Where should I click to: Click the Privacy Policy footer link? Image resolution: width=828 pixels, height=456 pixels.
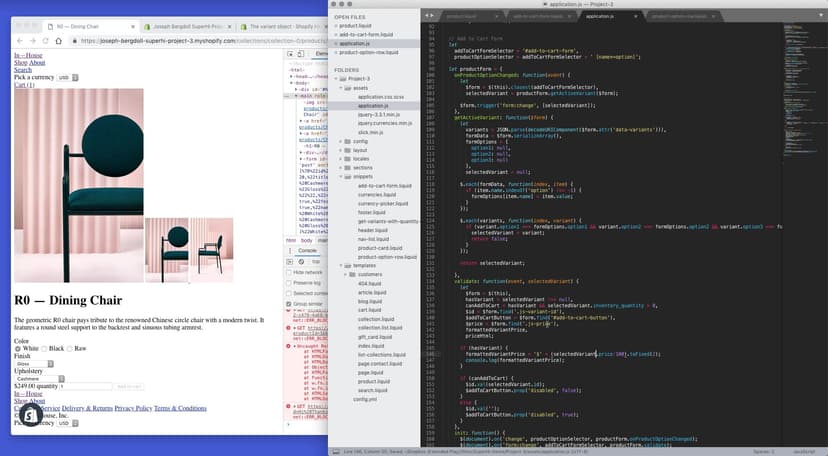point(132,408)
